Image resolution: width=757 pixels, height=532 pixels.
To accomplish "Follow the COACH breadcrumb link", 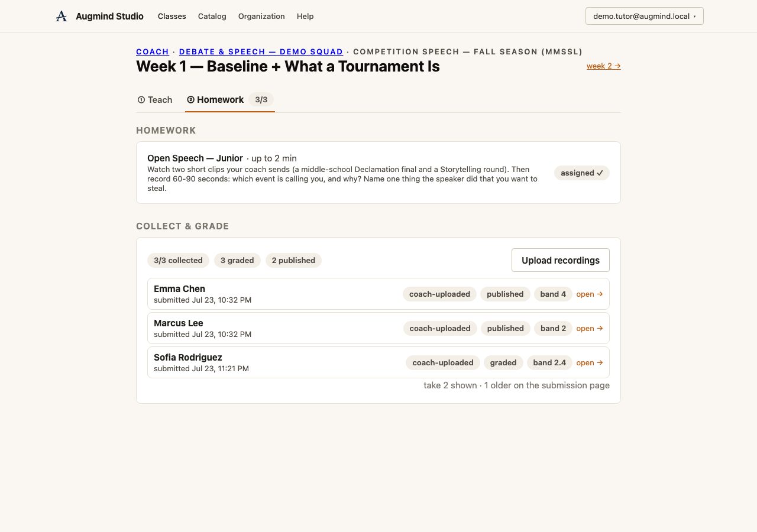I will click(153, 52).
